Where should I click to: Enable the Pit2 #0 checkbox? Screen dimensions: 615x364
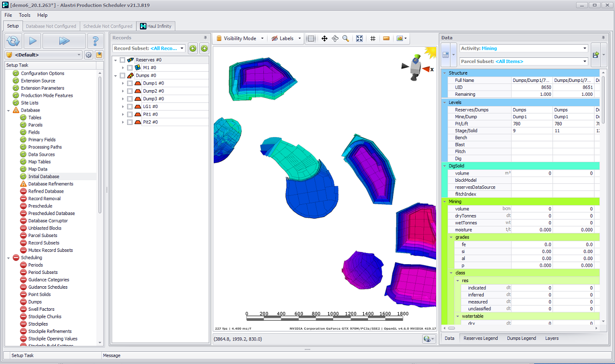130,122
